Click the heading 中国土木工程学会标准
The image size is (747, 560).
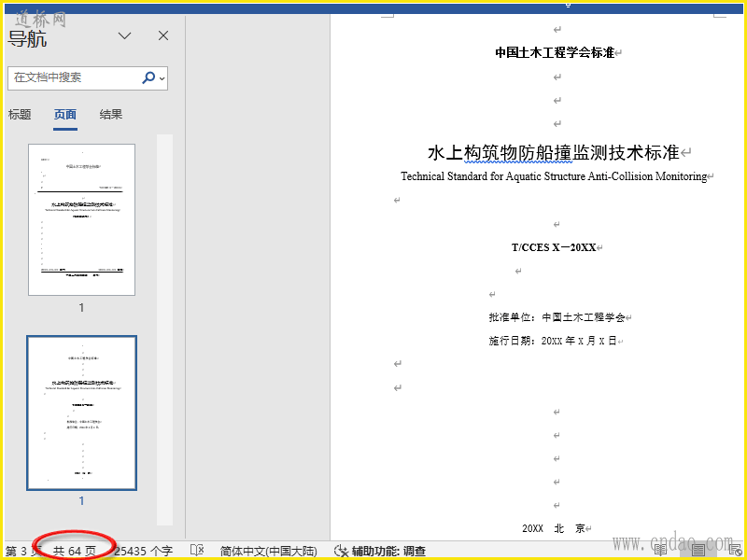[555, 52]
